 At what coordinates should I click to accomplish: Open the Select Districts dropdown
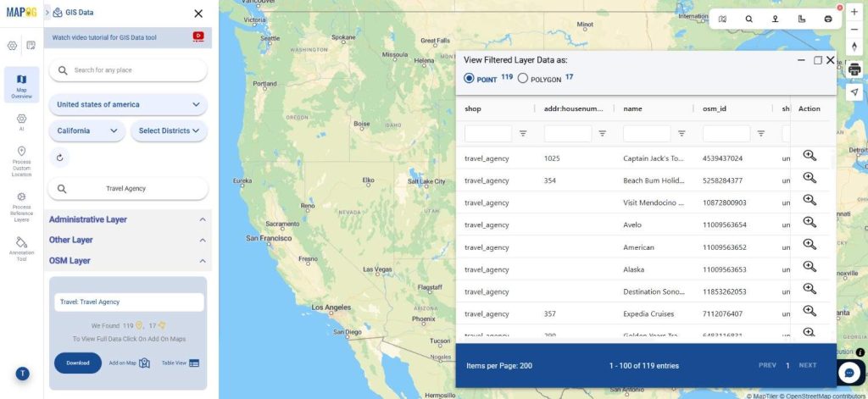coord(169,131)
